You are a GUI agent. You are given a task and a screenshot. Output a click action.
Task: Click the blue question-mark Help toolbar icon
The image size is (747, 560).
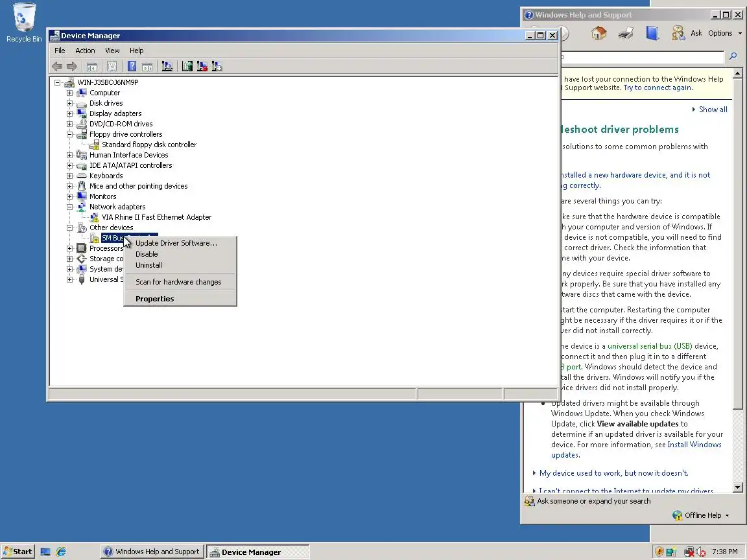[132, 67]
